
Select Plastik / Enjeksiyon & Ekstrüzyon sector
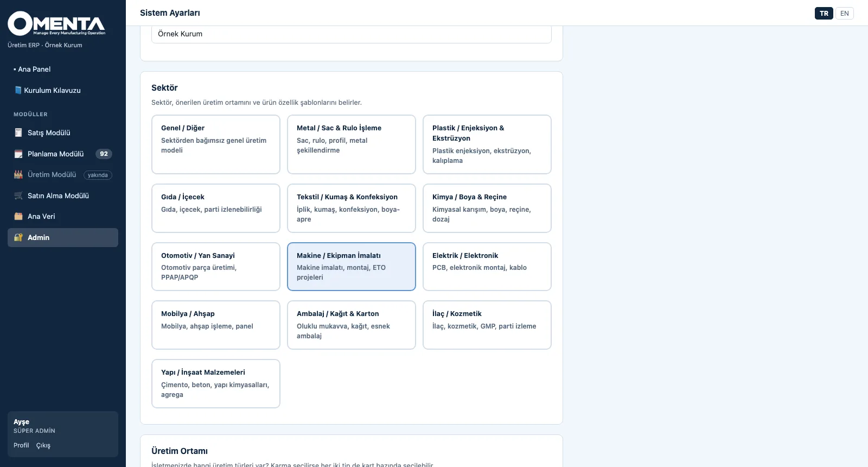pyautogui.click(x=487, y=144)
